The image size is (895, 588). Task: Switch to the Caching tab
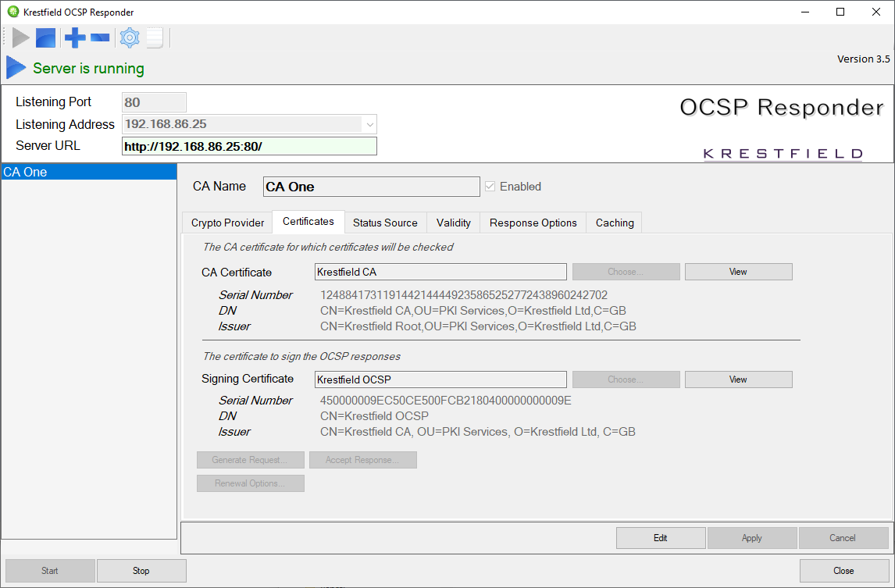615,223
